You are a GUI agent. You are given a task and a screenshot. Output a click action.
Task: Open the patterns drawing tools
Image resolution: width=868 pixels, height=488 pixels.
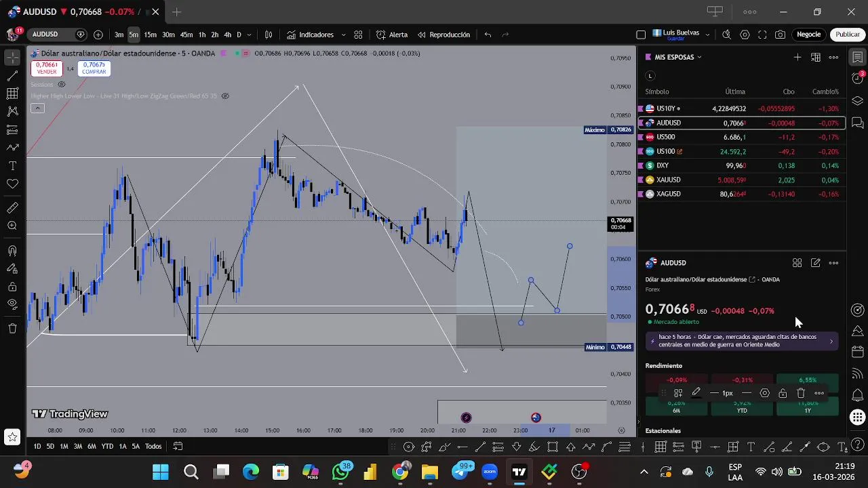click(12, 111)
